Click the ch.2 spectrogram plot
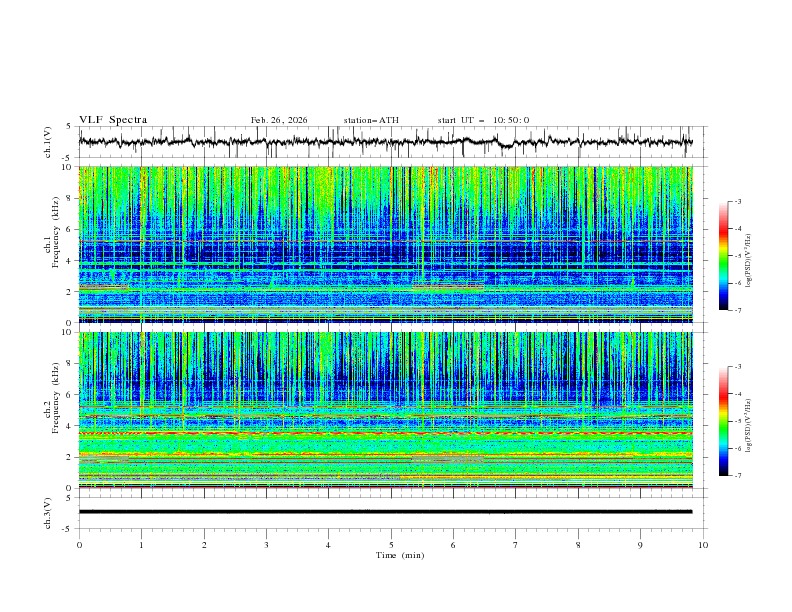The image size is (792, 612). [385, 410]
